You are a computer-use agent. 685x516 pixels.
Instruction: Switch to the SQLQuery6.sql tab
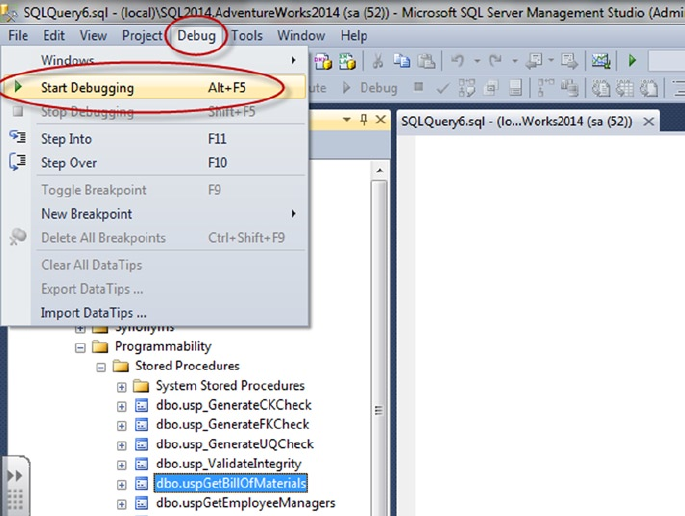pyautogui.click(x=517, y=121)
